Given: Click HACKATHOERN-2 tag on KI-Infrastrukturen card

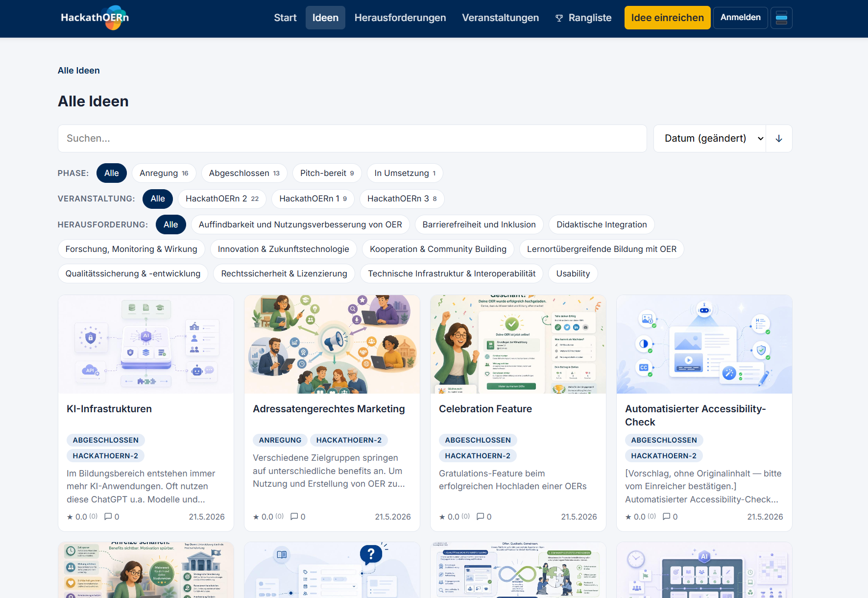Looking at the screenshot, I should point(105,456).
